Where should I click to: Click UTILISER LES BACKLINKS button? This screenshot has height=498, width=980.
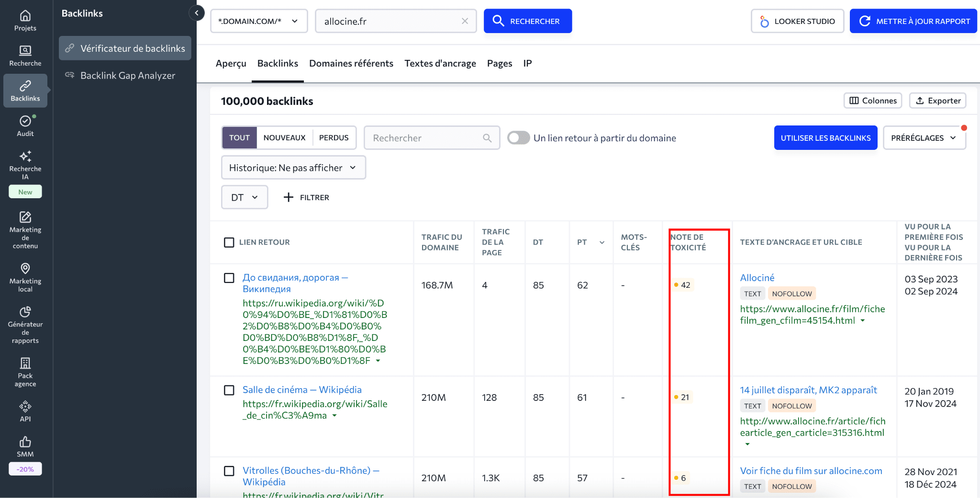coord(826,138)
